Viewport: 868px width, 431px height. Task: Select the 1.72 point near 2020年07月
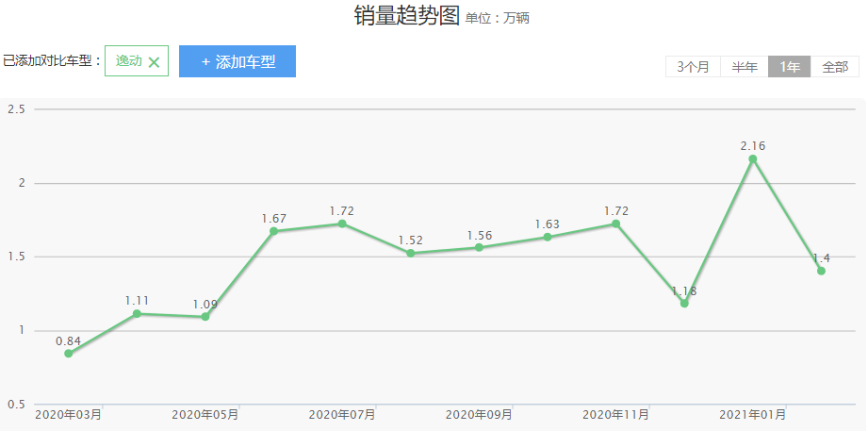pos(342,224)
